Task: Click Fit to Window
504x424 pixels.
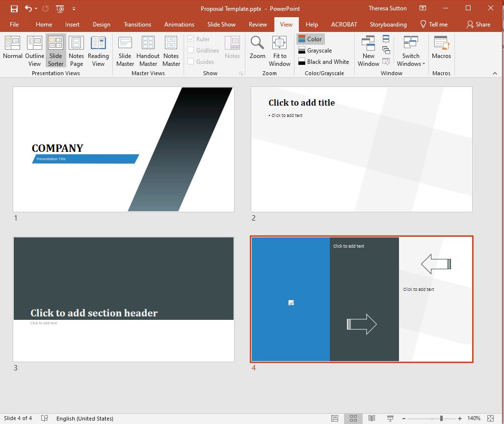Action: click(280, 50)
